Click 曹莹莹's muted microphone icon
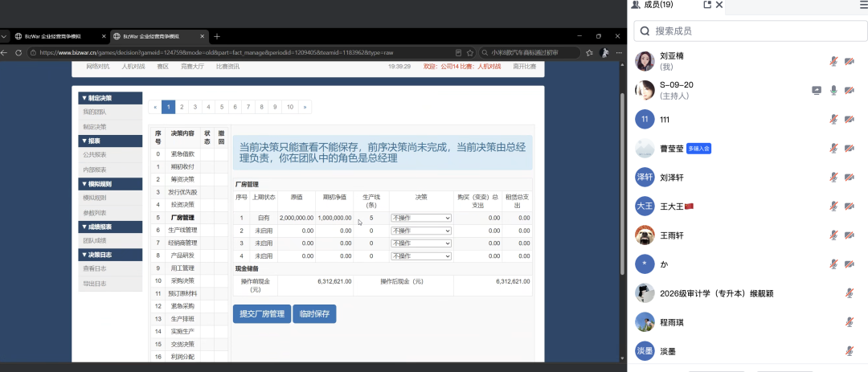 point(833,149)
